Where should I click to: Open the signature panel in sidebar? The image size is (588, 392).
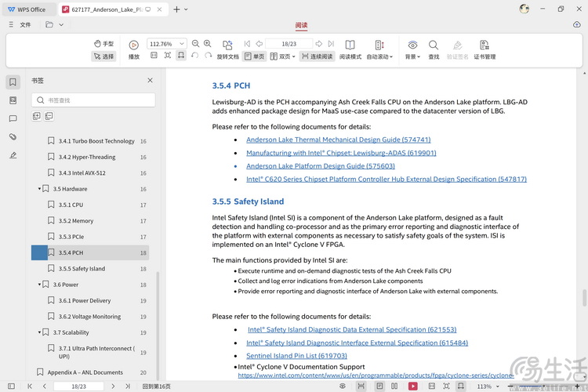point(13,155)
